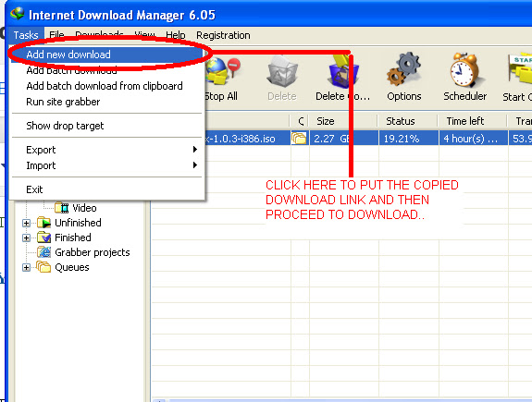This screenshot has height=402, width=532.
Task: Click the Grabber projects icon
Action: point(44,252)
